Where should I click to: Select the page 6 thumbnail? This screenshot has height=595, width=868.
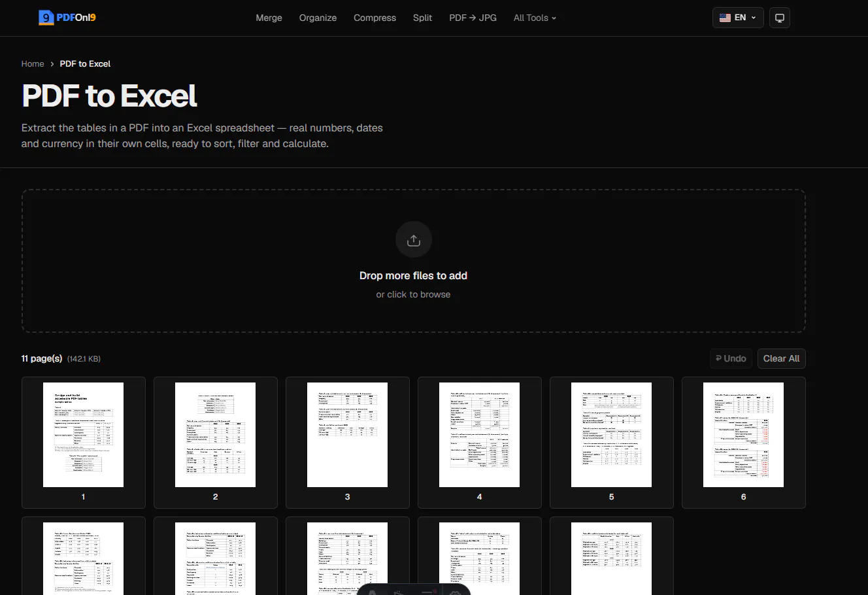[744, 443]
